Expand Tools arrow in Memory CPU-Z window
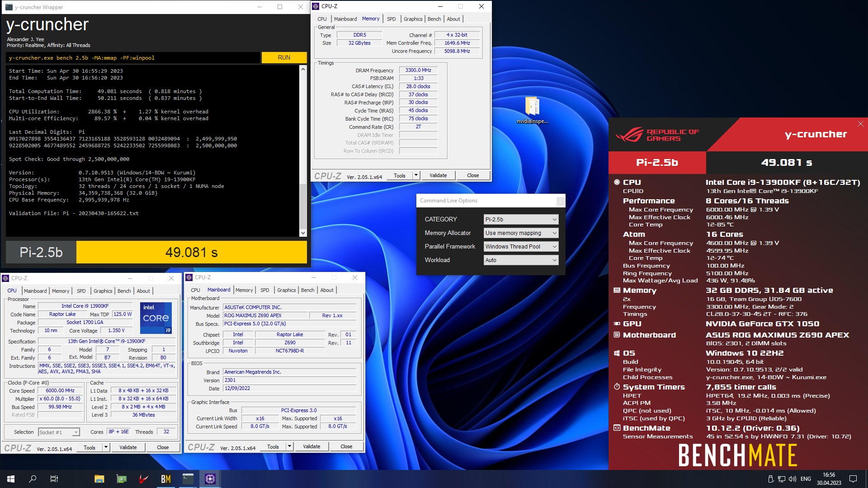Screen dimensions: 868x488 coord(416,175)
